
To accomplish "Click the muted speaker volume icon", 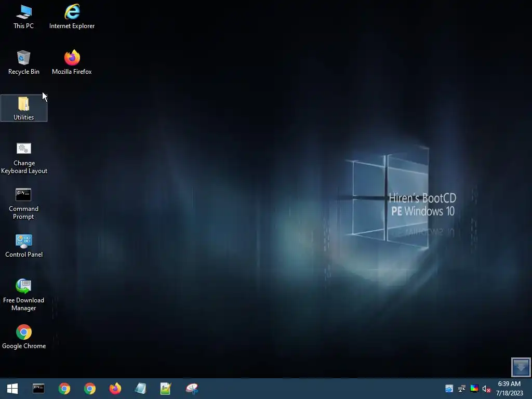I will click(486, 389).
